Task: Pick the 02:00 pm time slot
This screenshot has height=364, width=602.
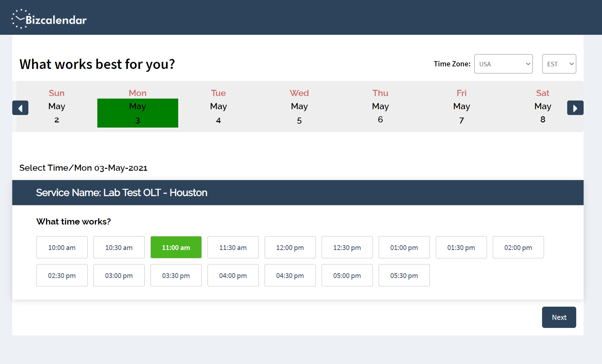Action: pyautogui.click(x=518, y=247)
